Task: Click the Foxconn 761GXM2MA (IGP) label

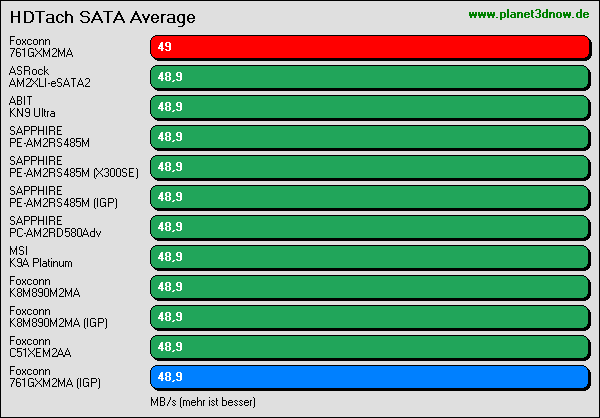Action: tap(55, 377)
